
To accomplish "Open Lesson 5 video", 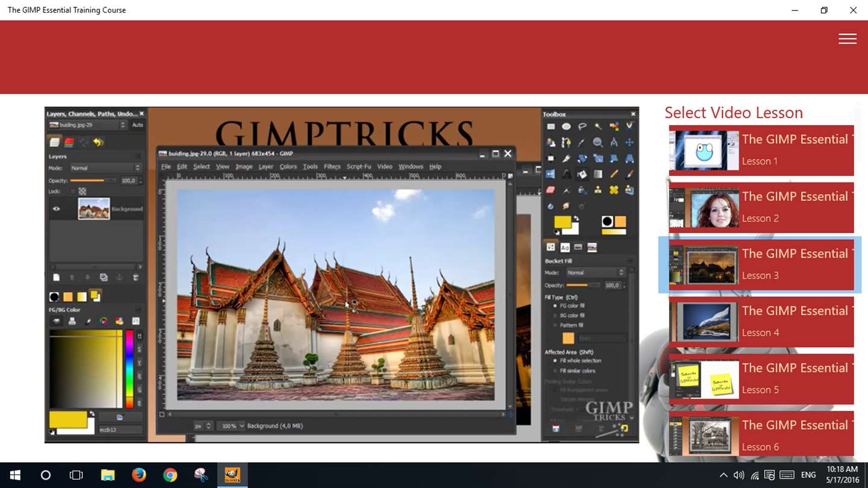I will point(761,379).
